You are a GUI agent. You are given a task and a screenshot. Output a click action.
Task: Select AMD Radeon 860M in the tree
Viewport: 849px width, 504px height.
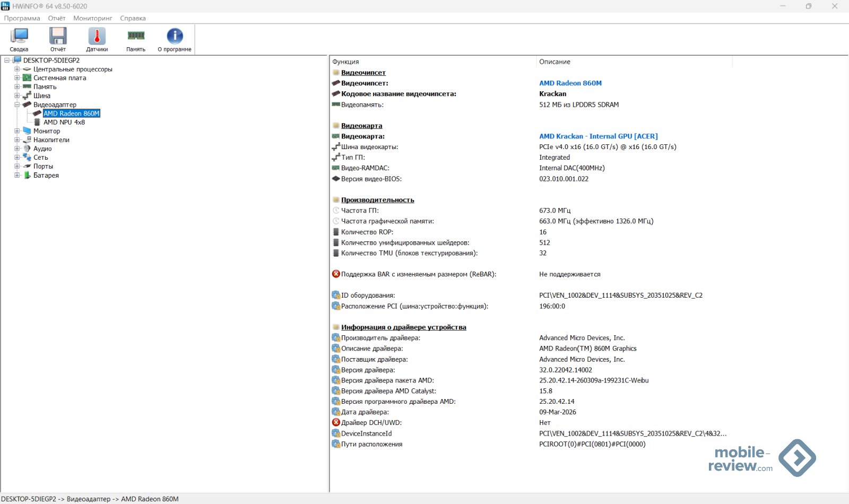pos(72,114)
